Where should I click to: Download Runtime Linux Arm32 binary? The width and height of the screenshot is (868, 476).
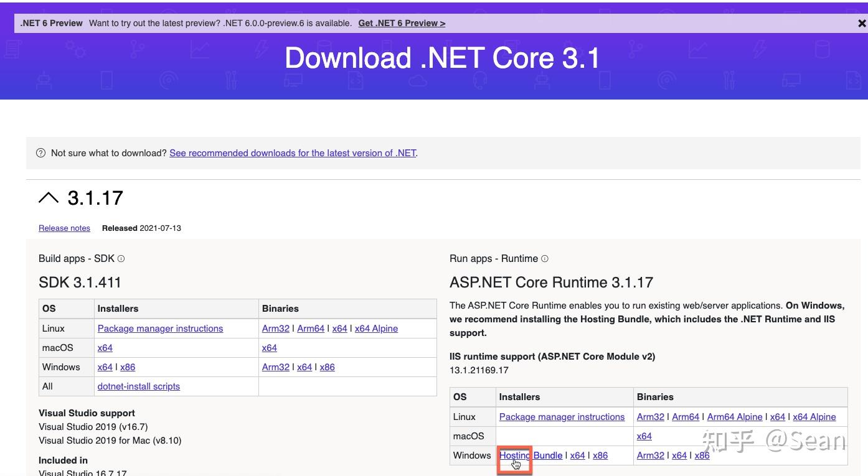click(651, 417)
